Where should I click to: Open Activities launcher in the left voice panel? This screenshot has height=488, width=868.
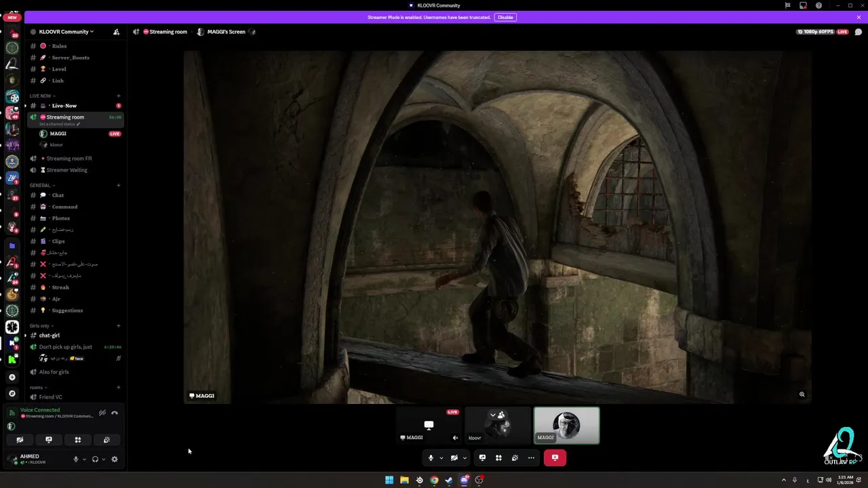point(78,440)
